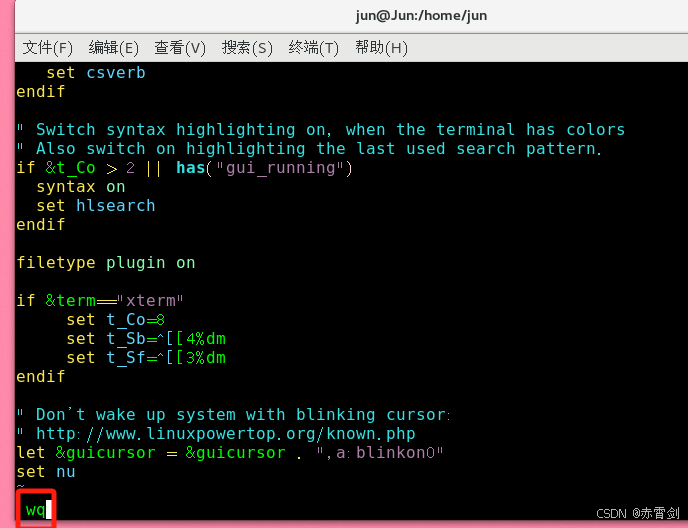Click the 'wq' command at bottom
This screenshot has height=528, width=688.
[36, 510]
